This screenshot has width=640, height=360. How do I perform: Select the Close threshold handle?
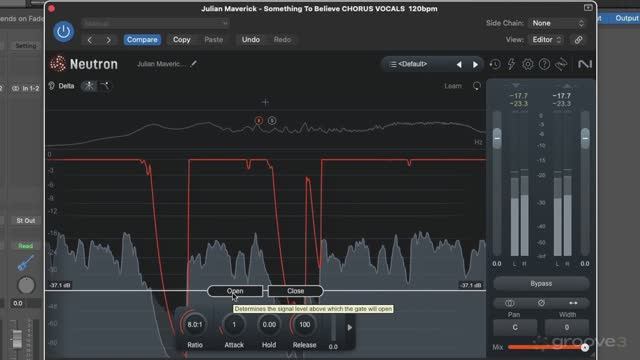296,291
